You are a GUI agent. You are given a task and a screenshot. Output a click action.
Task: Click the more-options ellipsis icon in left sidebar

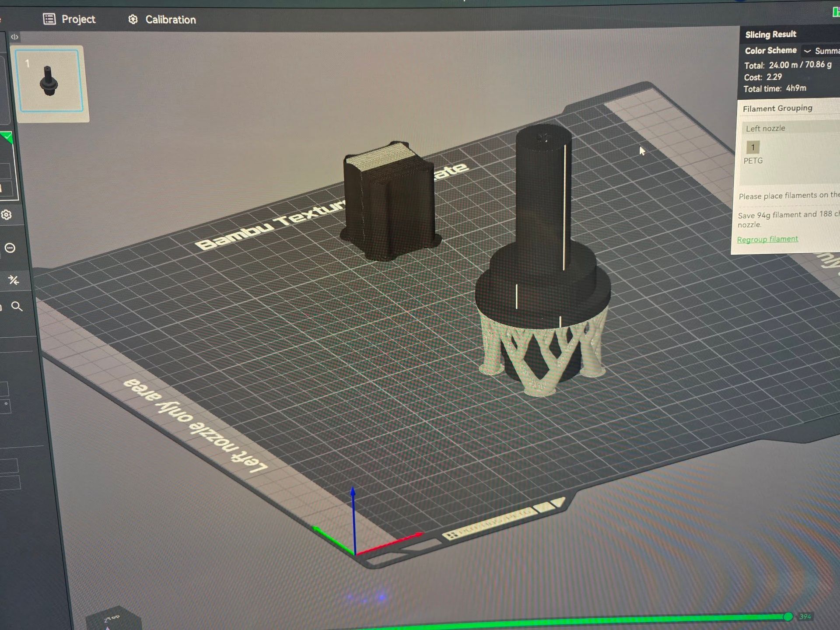[x=9, y=248]
